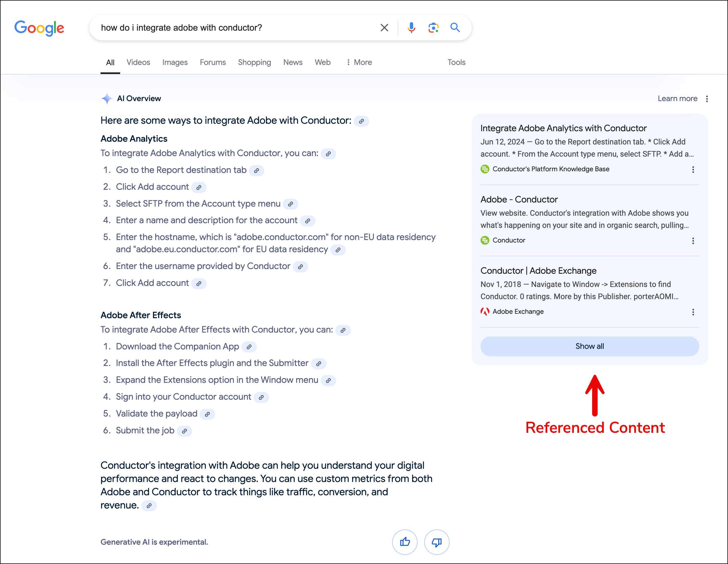This screenshot has width=728, height=564.
Task: Open AI Overview three-dot options menu
Action: 707,99
